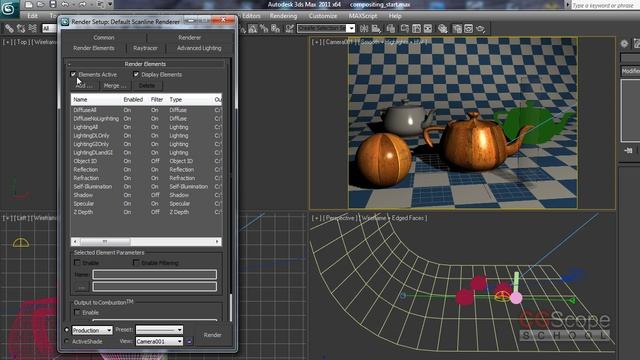Uncheck the Display Elements checkbox
Screen dimensions: 640x360
[x=136, y=74]
